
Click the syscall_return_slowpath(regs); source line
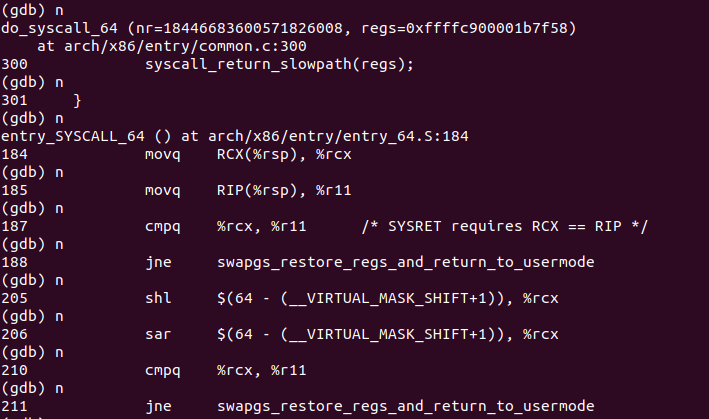279,64
